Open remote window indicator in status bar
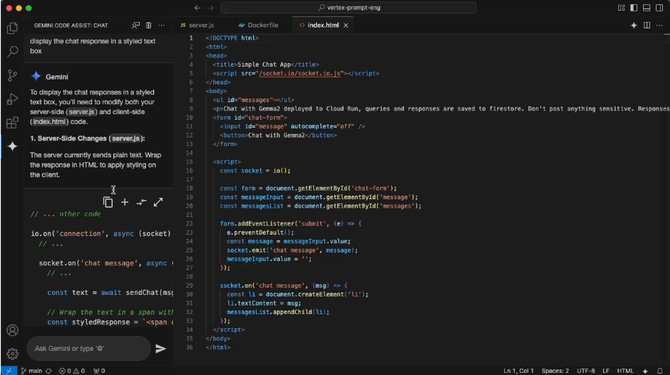The height and width of the screenshot is (375, 670). 9,371
